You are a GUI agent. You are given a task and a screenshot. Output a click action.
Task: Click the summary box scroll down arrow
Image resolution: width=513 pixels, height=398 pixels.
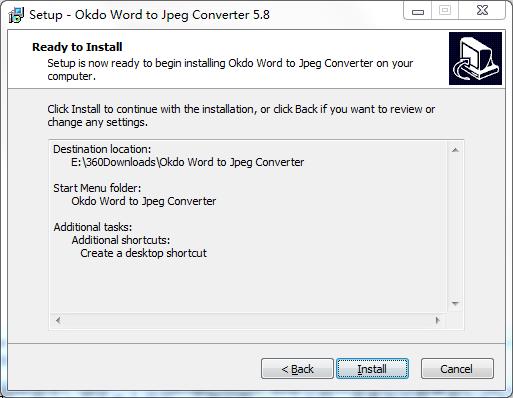click(x=455, y=303)
